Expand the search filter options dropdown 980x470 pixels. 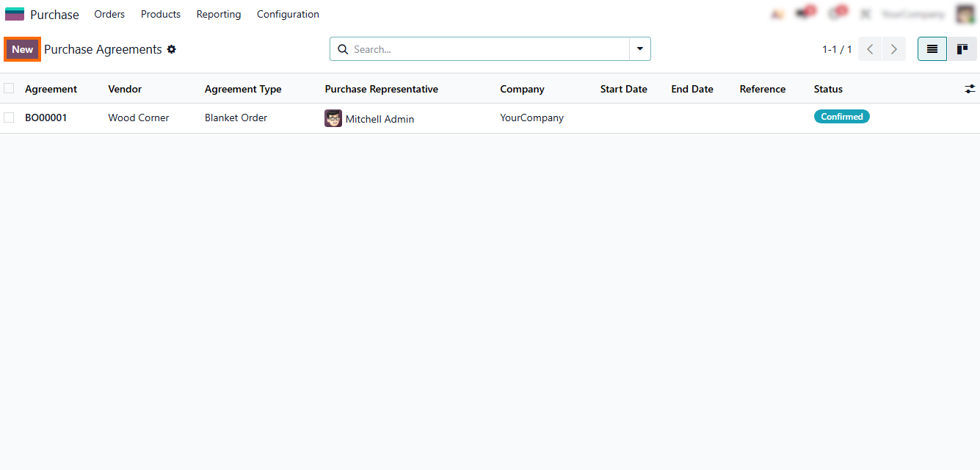(639, 49)
